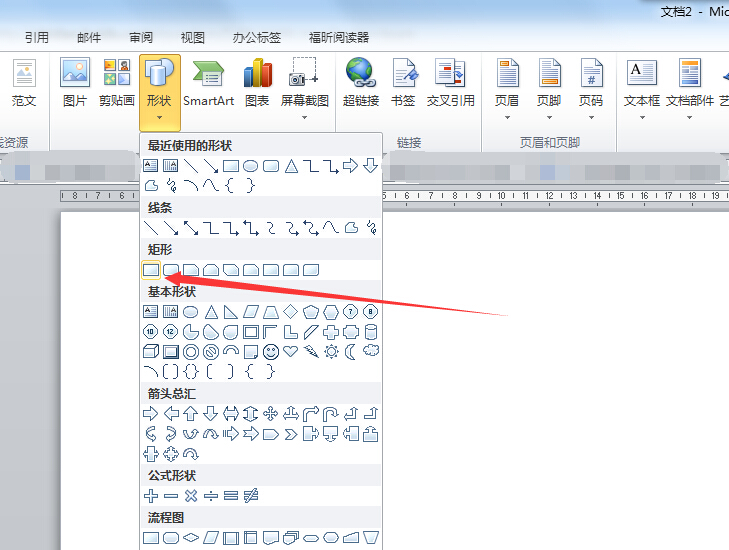Screen dimensions: 729x550
Task: Select the lightning bolt shape
Action: pyautogui.click(x=311, y=351)
